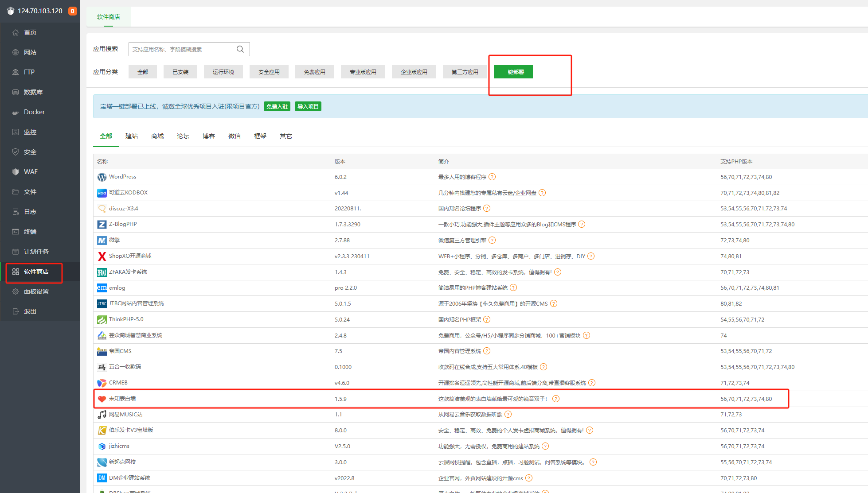Click the 文件 folder icon in sidebar
This screenshot has width=868, height=493.
click(16, 192)
